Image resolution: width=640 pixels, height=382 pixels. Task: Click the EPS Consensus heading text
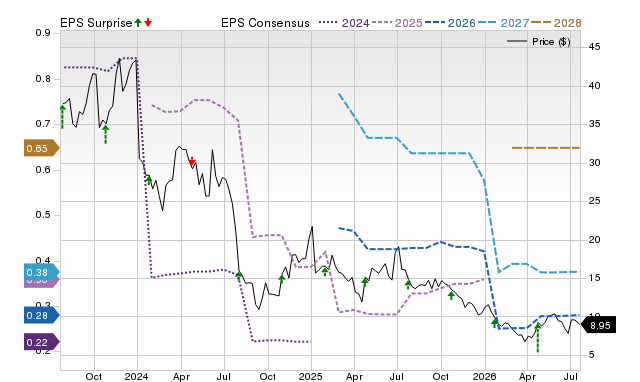tap(265, 23)
